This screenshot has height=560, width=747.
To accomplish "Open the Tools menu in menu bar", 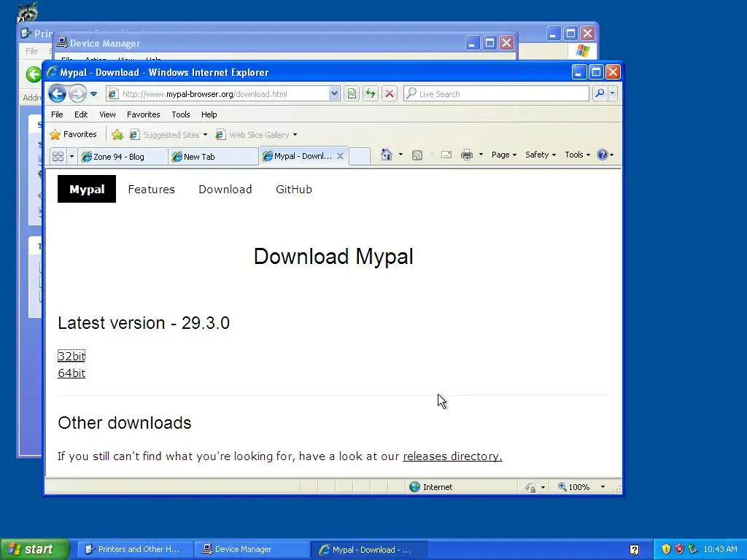I will click(181, 114).
